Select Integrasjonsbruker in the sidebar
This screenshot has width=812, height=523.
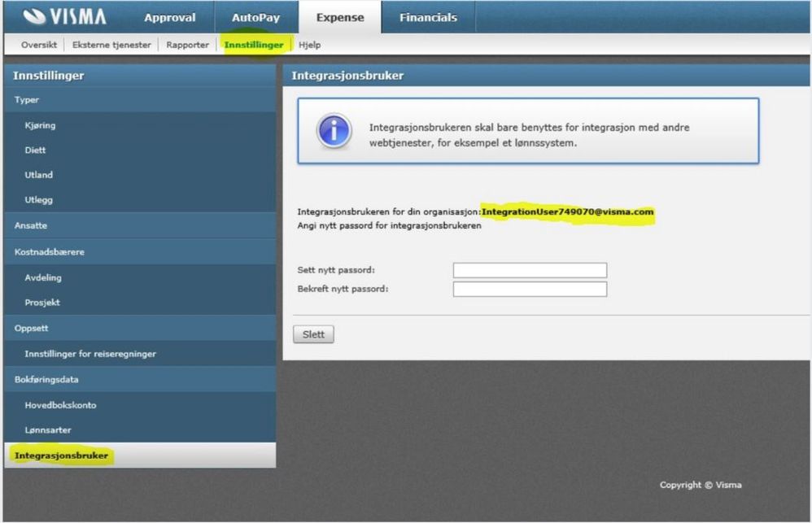[x=140, y=455]
